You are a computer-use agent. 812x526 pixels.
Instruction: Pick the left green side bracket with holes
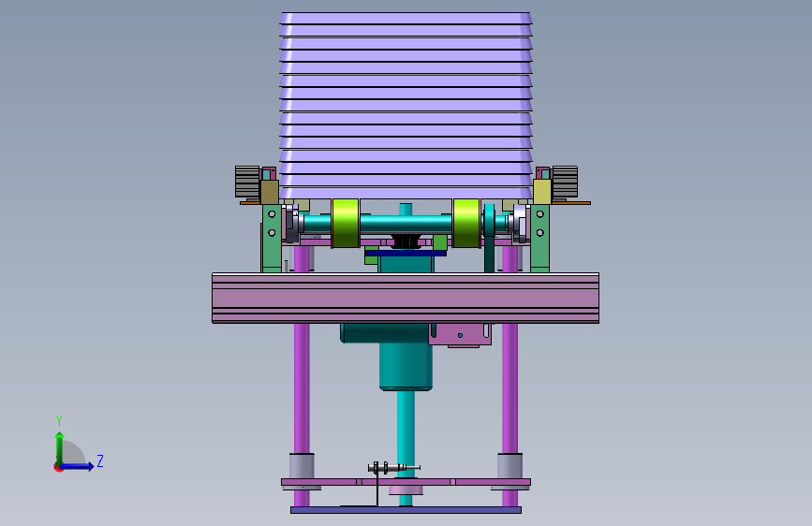pyautogui.click(x=272, y=238)
